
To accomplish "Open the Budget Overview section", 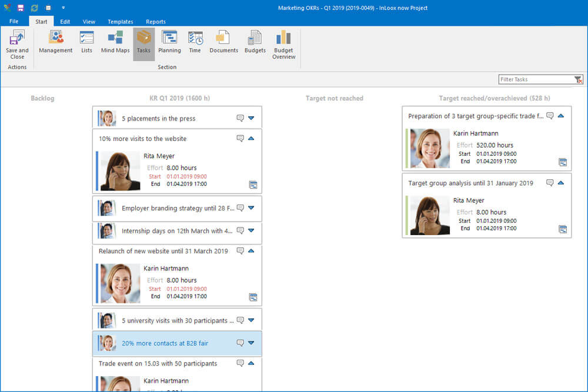I will click(283, 44).
